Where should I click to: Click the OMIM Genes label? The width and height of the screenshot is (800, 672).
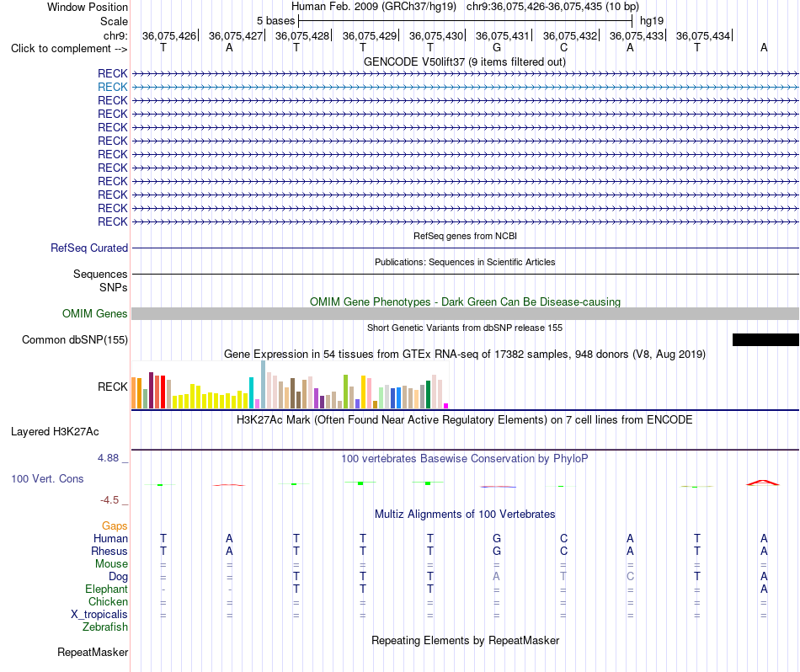pos(95,314)
